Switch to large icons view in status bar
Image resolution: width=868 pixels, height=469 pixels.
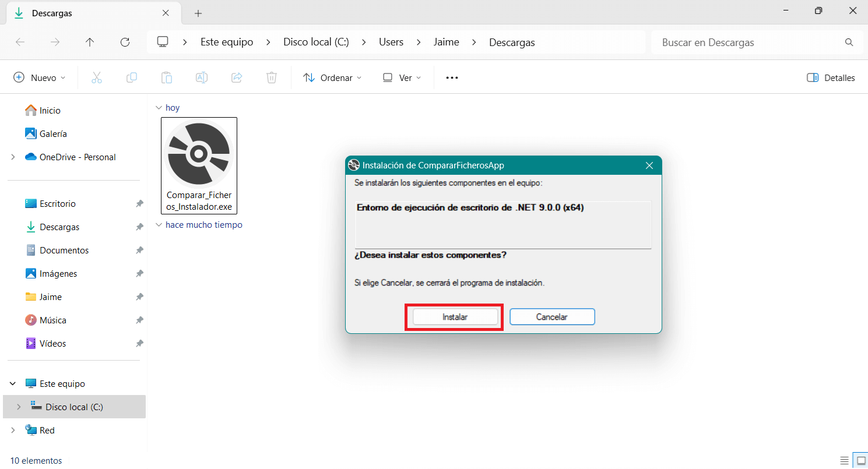[859, 460]
